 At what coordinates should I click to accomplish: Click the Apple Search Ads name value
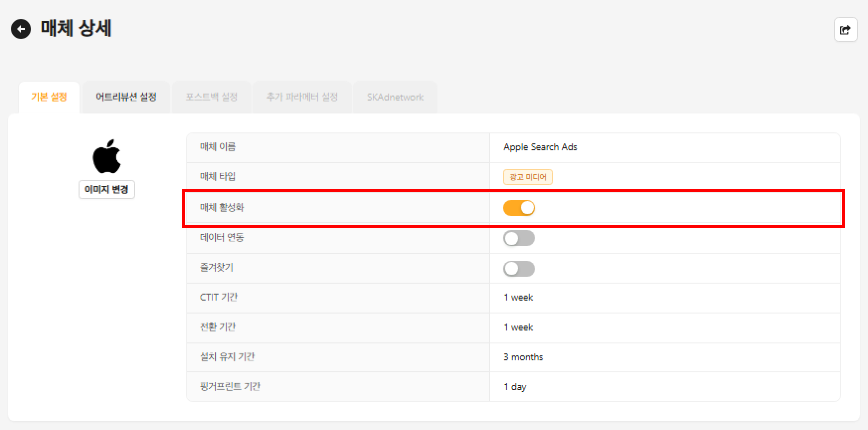click(540, 147)
